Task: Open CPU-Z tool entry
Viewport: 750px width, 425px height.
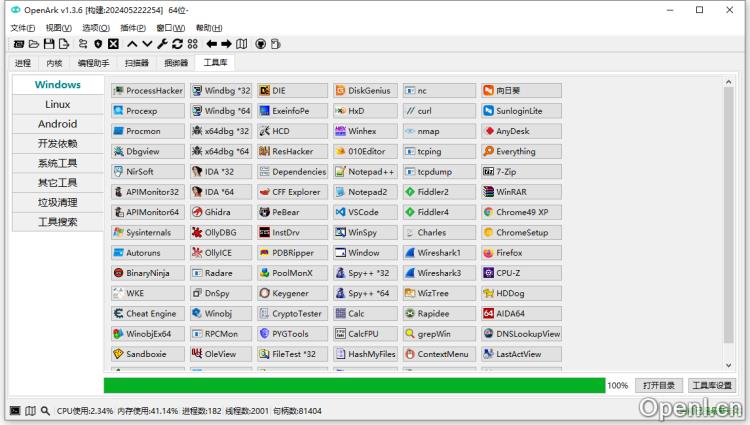Action: [x=521, y=273]
